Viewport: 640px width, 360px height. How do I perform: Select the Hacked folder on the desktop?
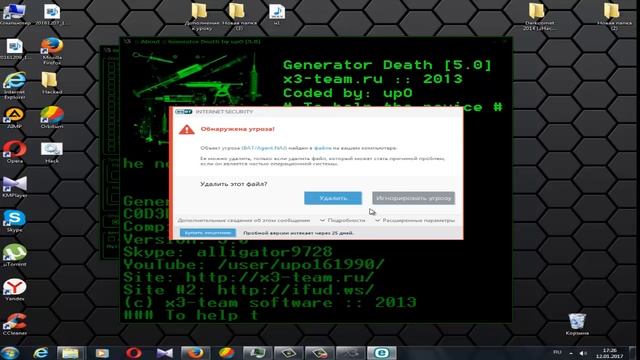[x=52, y=83]
